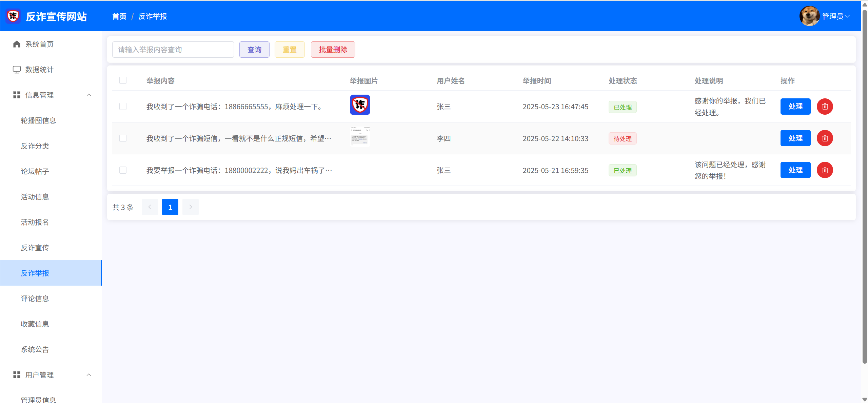The width and height of the screenshot is (868, 403).
Task: Delete the 张三 report dated 2025-05-23
Action: coord(825,107)
